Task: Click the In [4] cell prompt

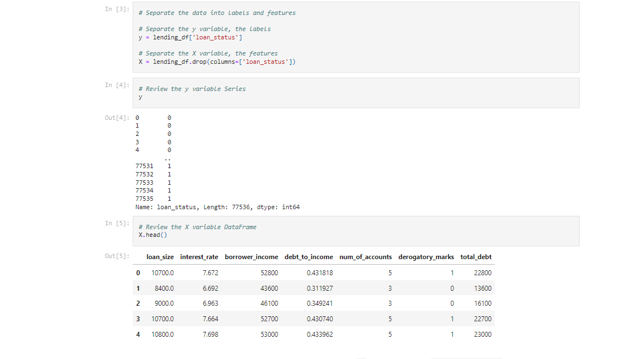Action: click(117, 85)
